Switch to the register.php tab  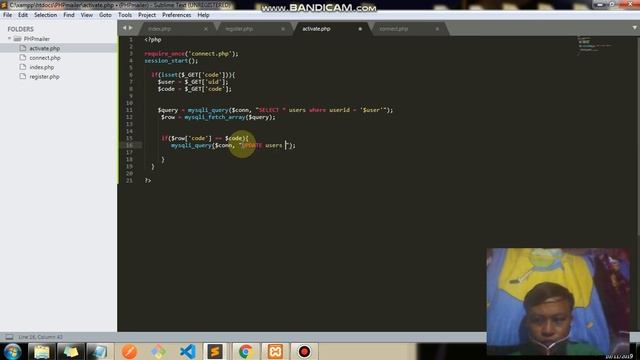239,29
